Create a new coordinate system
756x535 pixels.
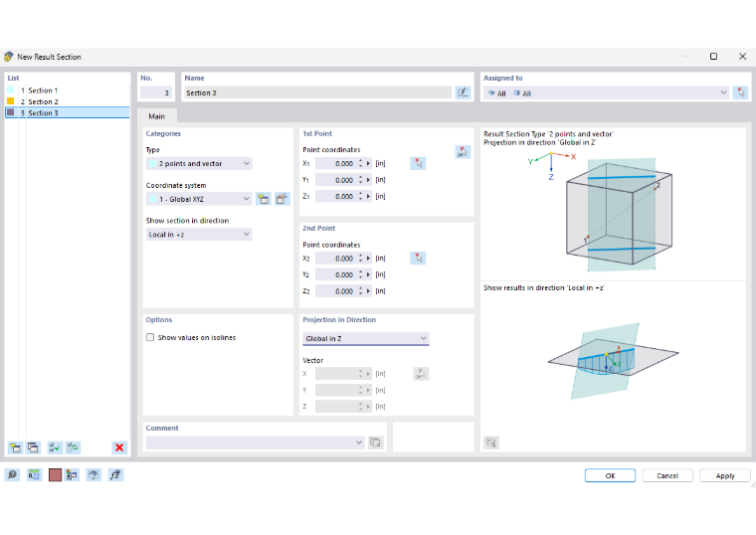pos(264,199)
